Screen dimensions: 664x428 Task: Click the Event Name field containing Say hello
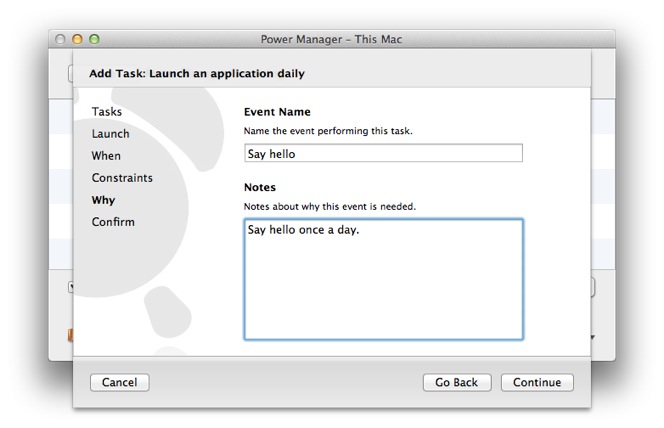[x=383, y=153]
